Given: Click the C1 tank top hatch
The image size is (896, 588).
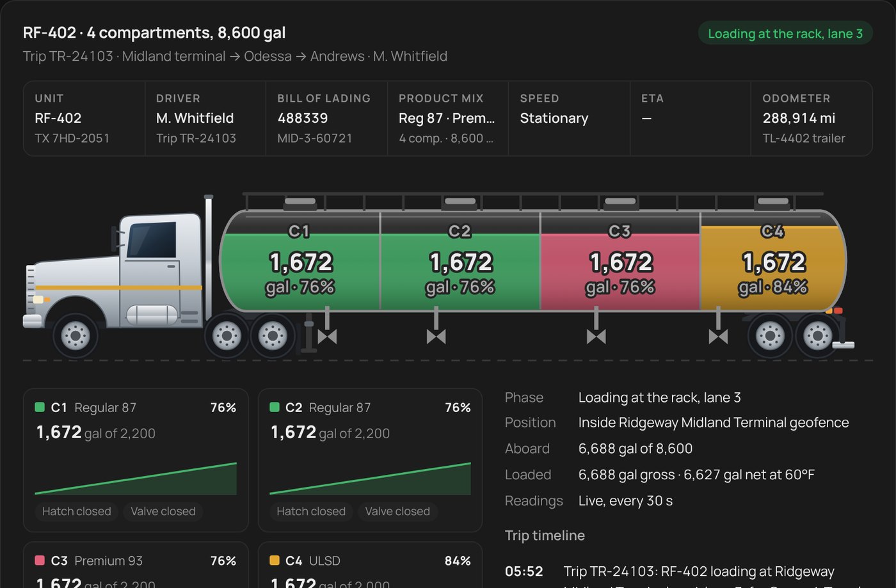Looking at the screenshot, I should [x=300, y=202].
